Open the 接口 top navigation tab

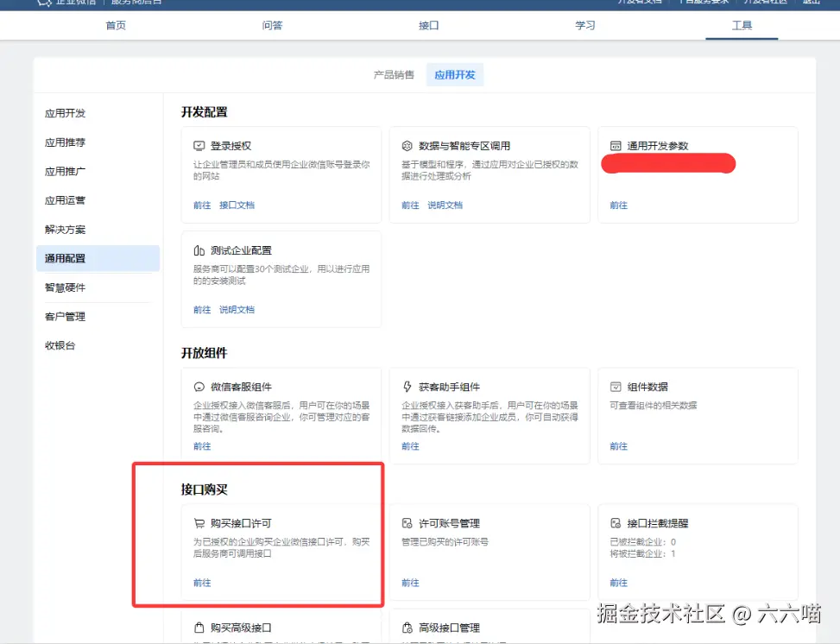[428, 25]
